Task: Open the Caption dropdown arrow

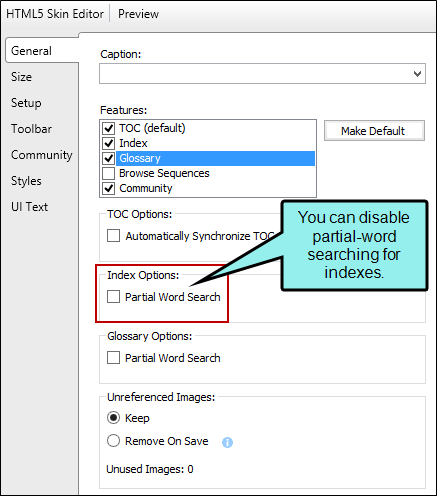Action: (417, 74)
